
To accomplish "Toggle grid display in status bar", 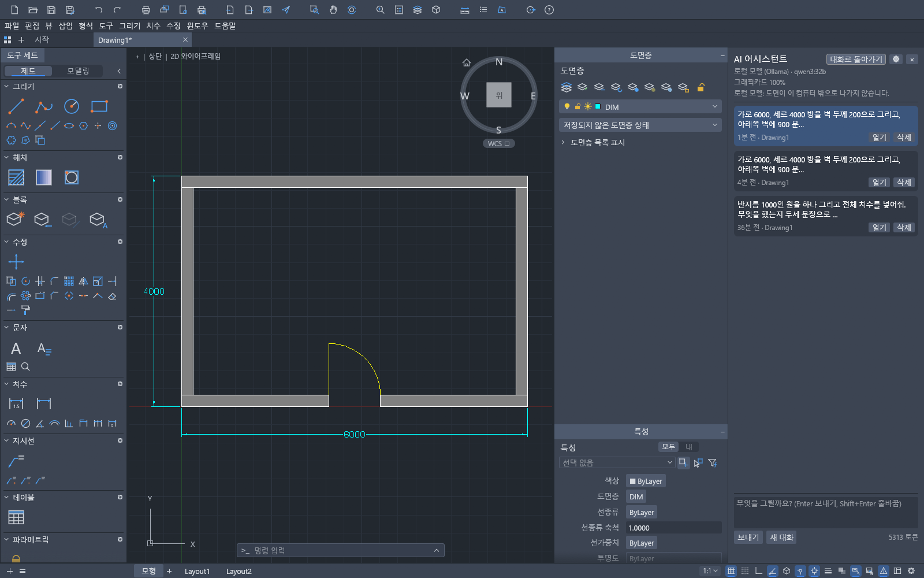I will pyautogui.click(x=731, y=571).
